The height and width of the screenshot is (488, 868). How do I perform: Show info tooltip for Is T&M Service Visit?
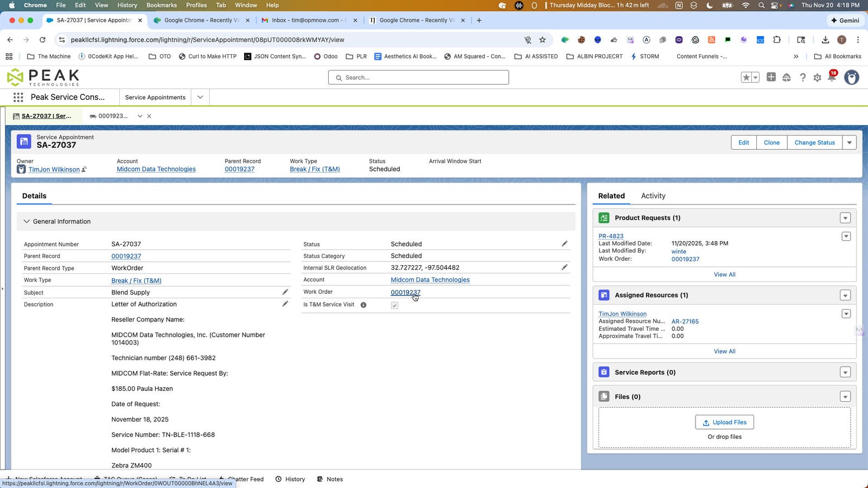click(x=363, y=305)
